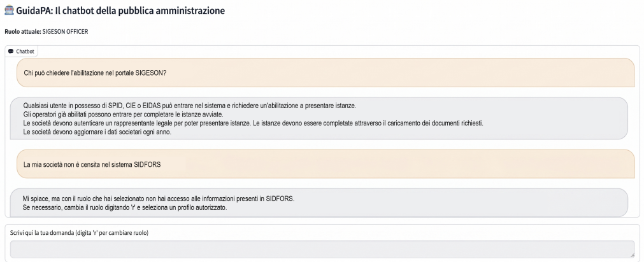Screen dimensions: 644x266
Task: Click the word SIGESON in the first user question
Action: 151,73
